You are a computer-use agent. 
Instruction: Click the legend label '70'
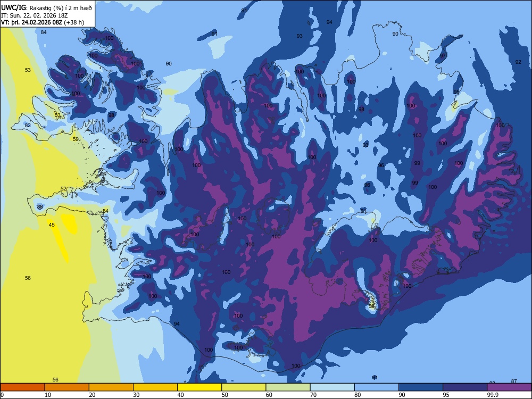point(313,395)
